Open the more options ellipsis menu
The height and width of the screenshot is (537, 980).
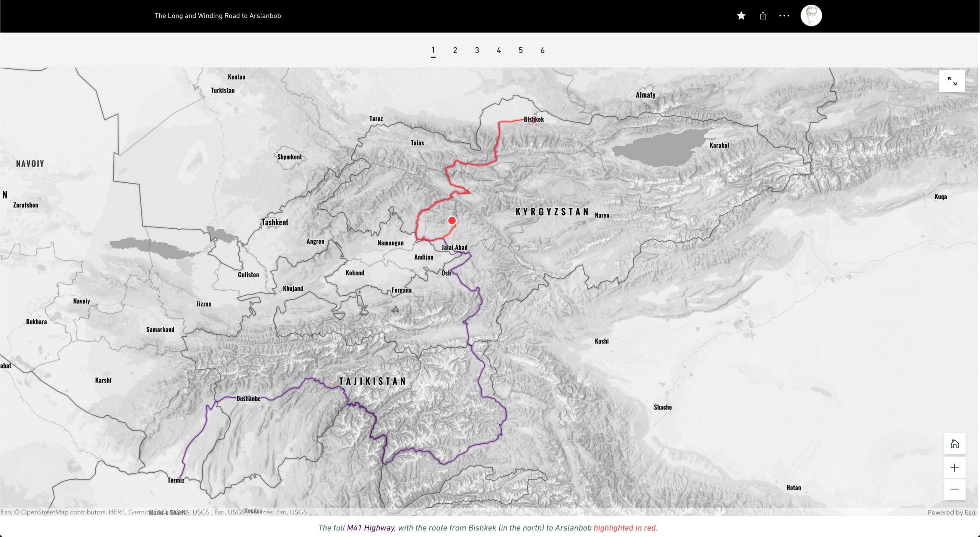(784, 15)
